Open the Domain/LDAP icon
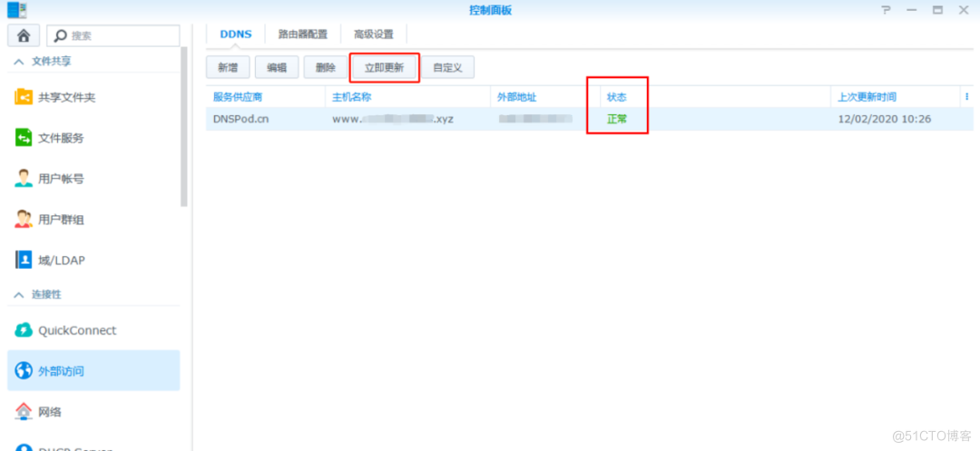Screen dimensions: 980x451 click(x=23, y=260)
